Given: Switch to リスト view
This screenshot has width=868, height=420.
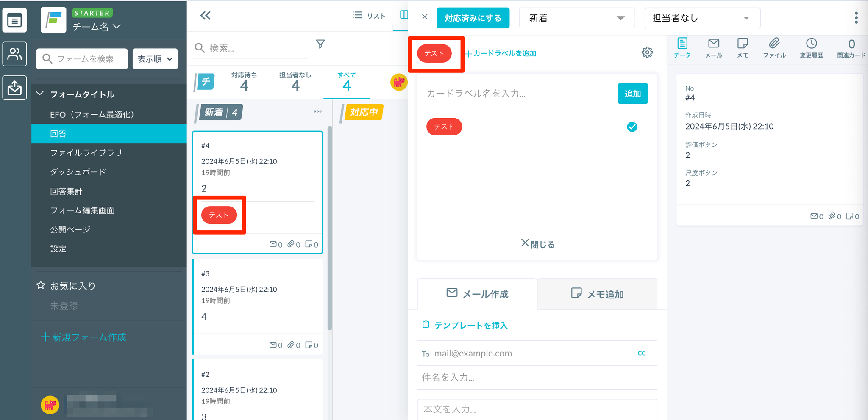Looking at the screenshot, I should point(369,16).
